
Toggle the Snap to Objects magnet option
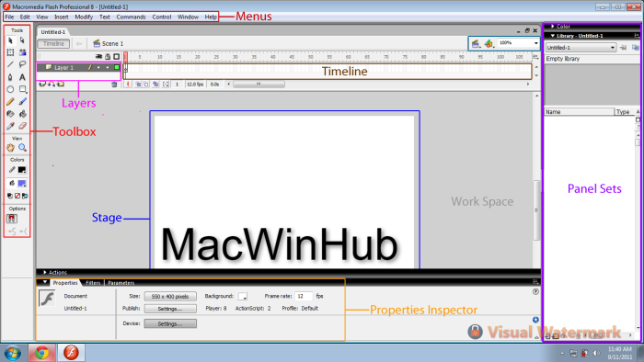click(11, 219)
